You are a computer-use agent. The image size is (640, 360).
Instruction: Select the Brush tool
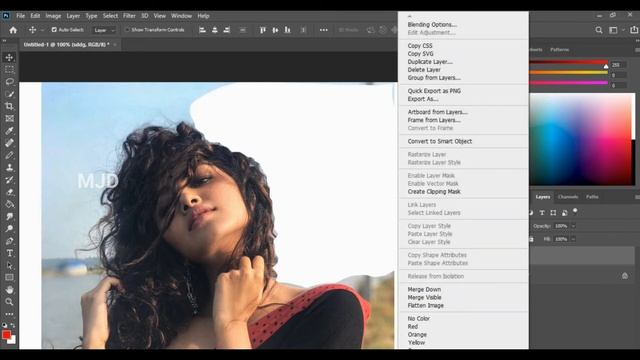pyautogui.click(x=9, y=156)
